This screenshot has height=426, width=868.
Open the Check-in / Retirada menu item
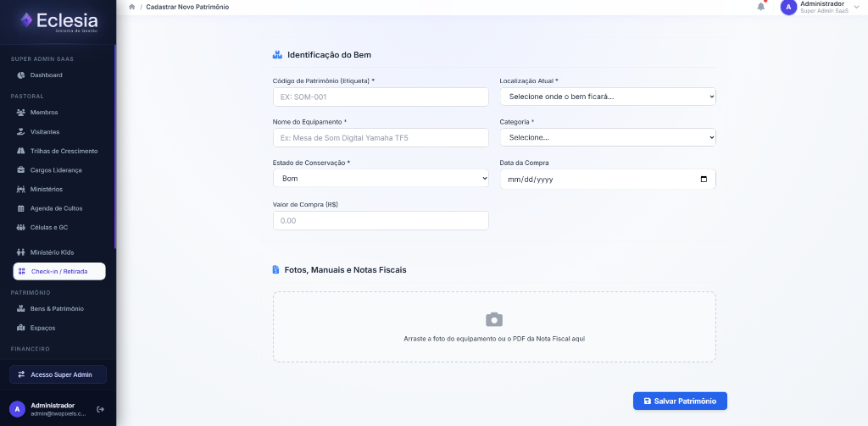coord(59,272)
